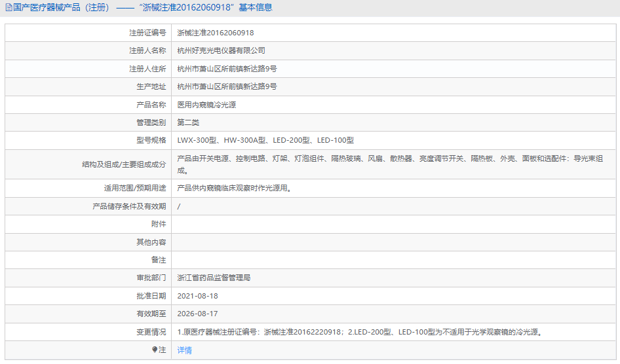This screenshot has width=620, height=364.
Task: Click the document icon before 国产医疗器械产品 title
Action: pyautogui.click(x=9, y=7)
